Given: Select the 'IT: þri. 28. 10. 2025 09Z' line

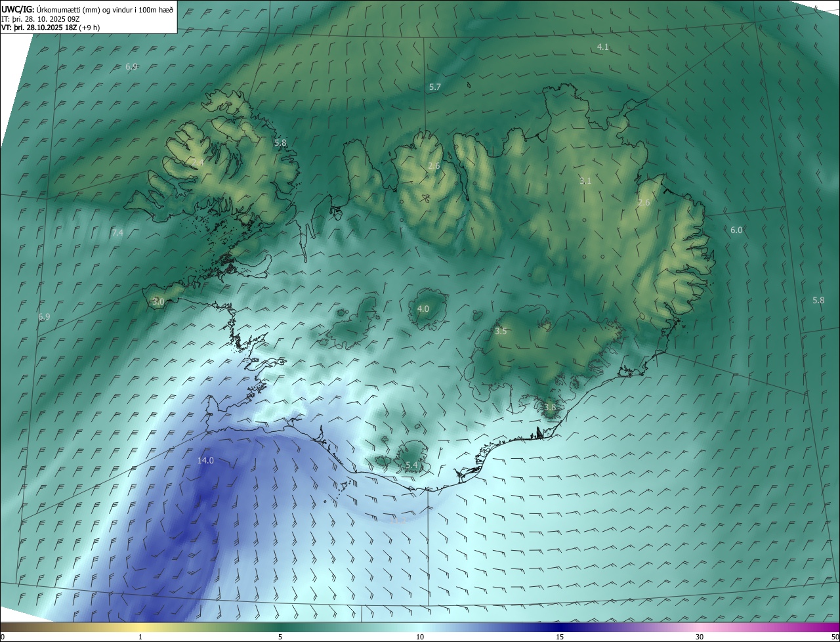Looking at the screenshot, I should 40,19.
